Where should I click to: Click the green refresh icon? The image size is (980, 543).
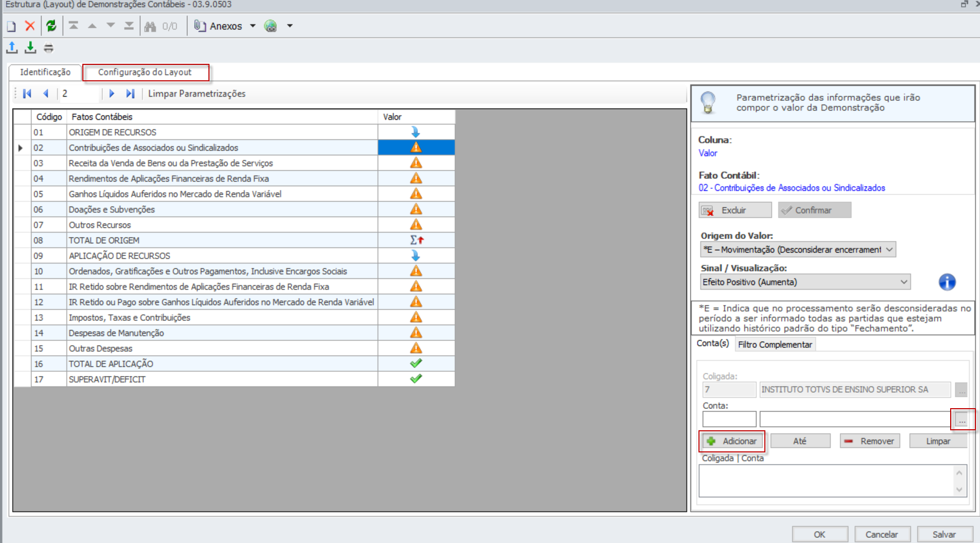[x=51, y=26]
